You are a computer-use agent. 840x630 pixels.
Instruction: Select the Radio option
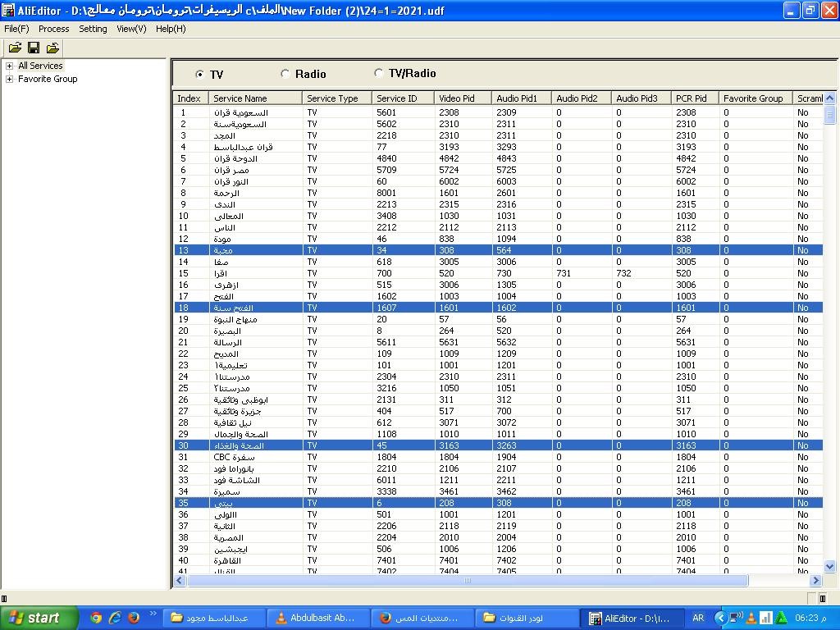285,74
